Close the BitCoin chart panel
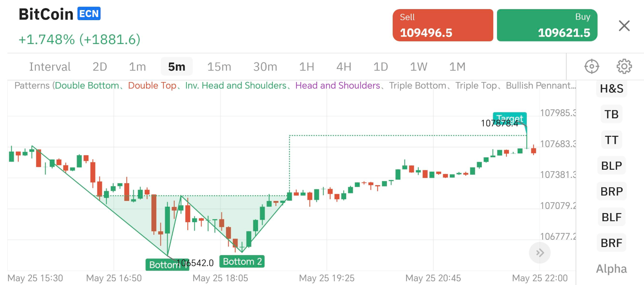This screenshot has height=285, width=644. tap(624, 26)
